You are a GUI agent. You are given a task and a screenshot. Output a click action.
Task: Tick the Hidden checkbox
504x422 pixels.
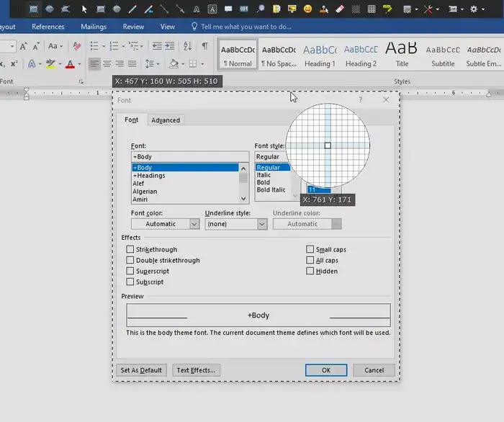[x=310, y=271]
